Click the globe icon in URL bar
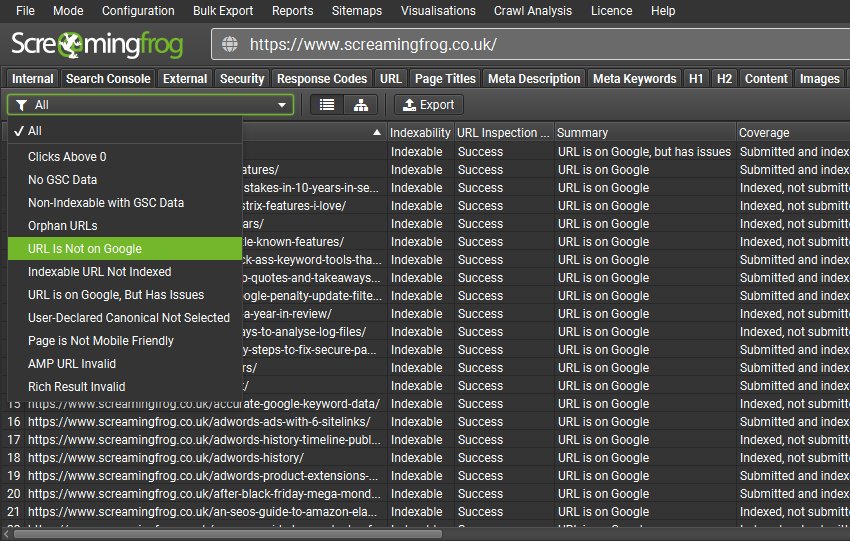The width and height of the screenshot is (850, 541). (x=230, y=44)
